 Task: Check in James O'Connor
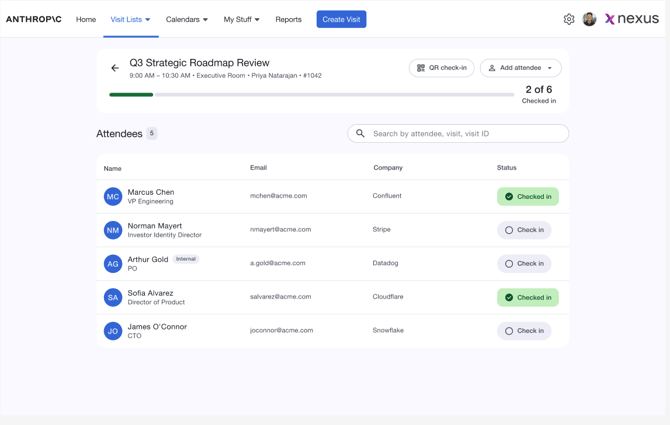(x=524, y=331)
